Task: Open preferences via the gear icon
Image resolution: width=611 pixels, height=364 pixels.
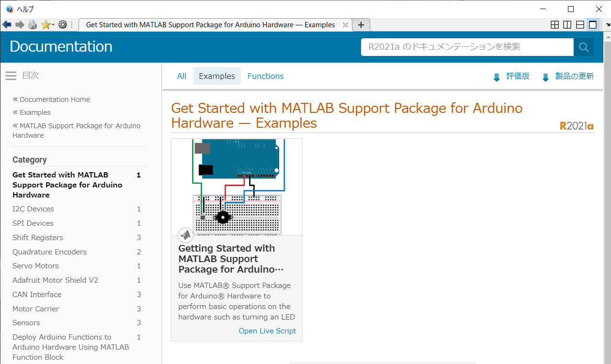Action: pos(63,25)
